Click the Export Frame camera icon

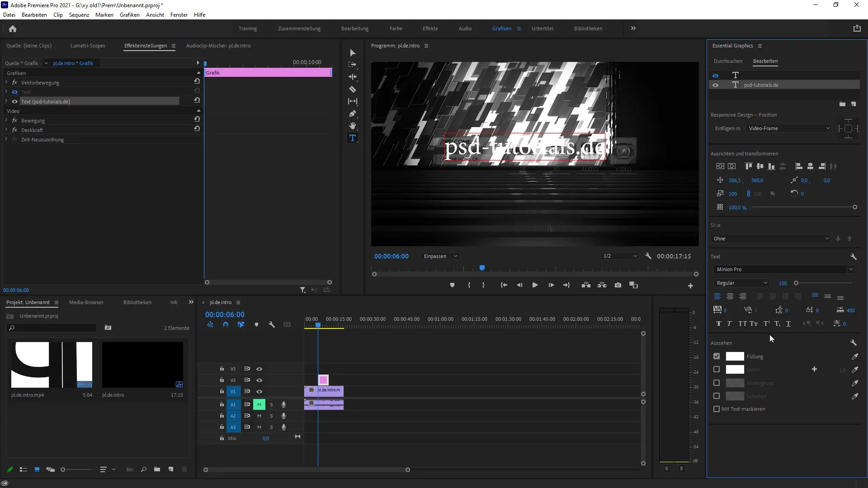[618, 285]
